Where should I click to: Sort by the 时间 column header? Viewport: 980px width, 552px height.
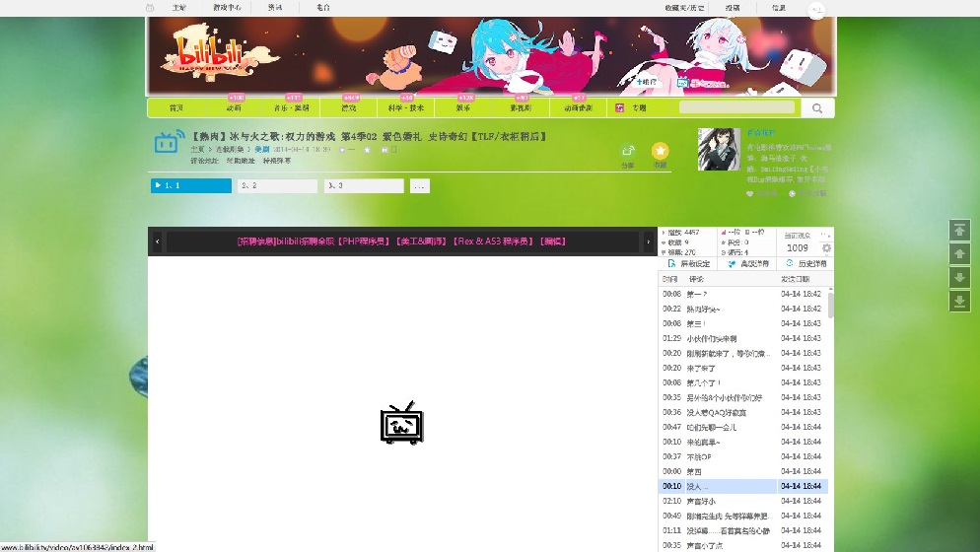tap(670, 279)
